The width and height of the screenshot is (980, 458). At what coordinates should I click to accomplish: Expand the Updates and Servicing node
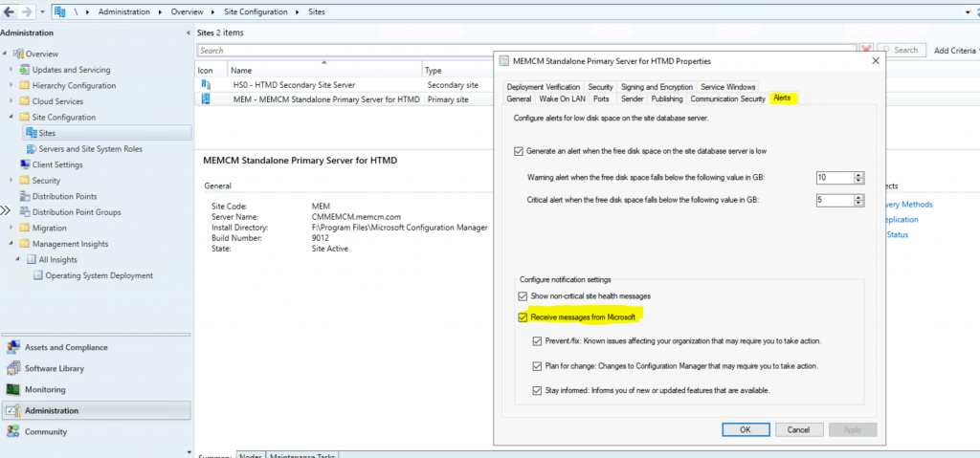11,70
